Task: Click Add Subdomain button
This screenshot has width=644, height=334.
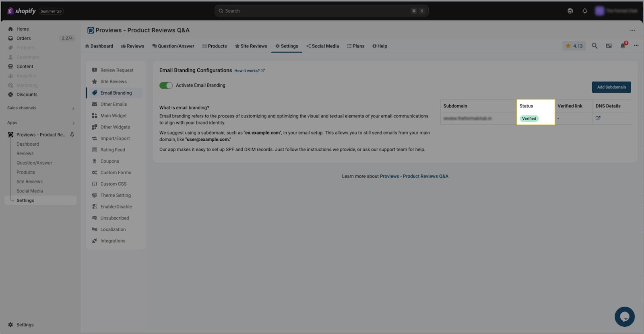Action: [x=611, y=87]
